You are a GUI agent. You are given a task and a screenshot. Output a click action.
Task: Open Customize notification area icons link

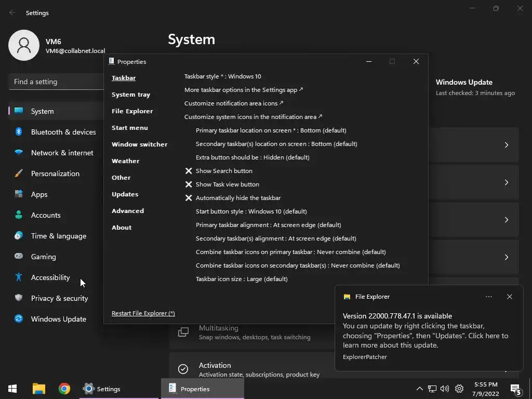click(234, 103)
